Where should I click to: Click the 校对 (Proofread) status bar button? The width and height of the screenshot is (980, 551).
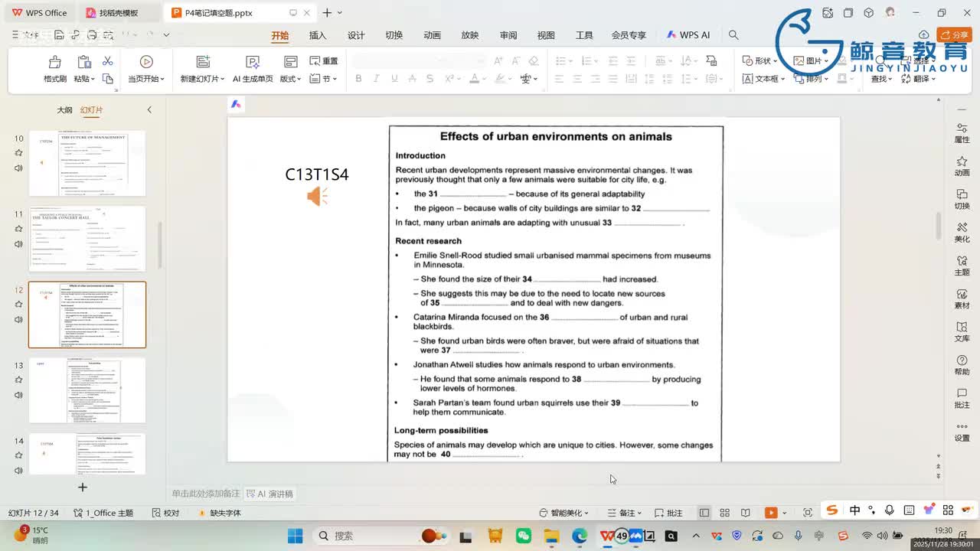pos(165,513)
